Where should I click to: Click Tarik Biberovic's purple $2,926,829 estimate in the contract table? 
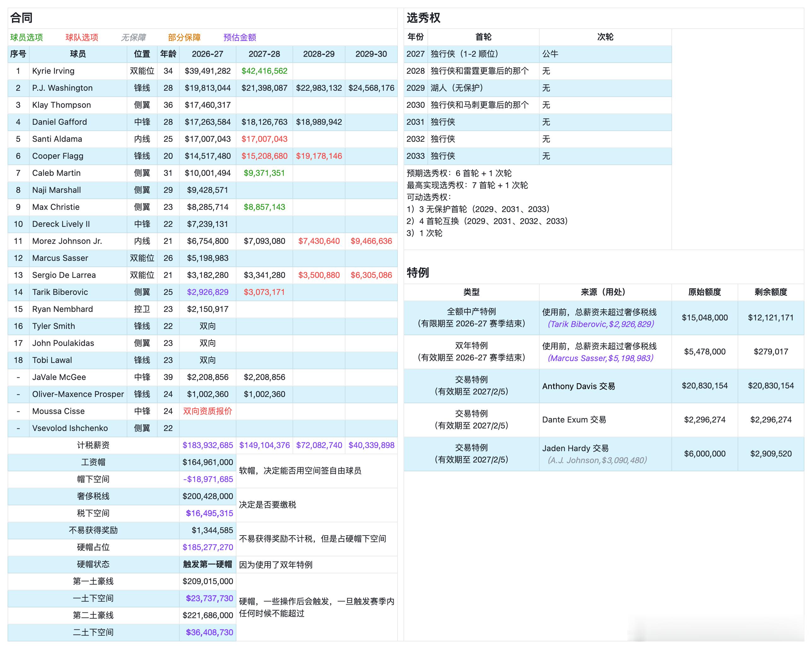point(207,292)
